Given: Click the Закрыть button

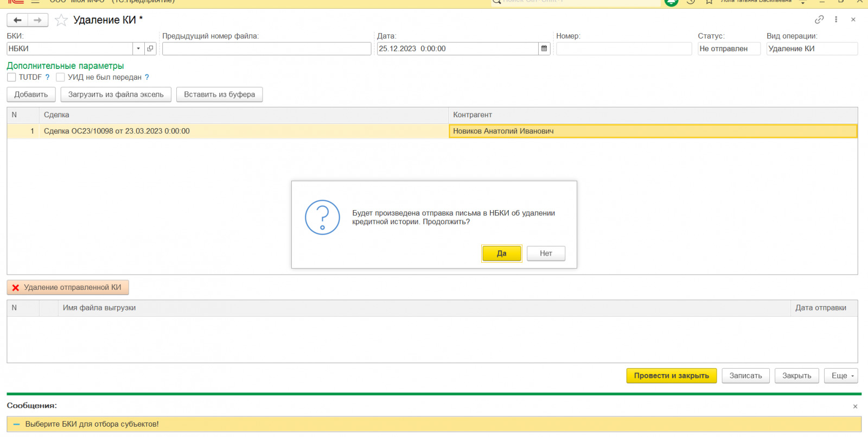Looking at the screenshot, I should click(x=797, y=376).
